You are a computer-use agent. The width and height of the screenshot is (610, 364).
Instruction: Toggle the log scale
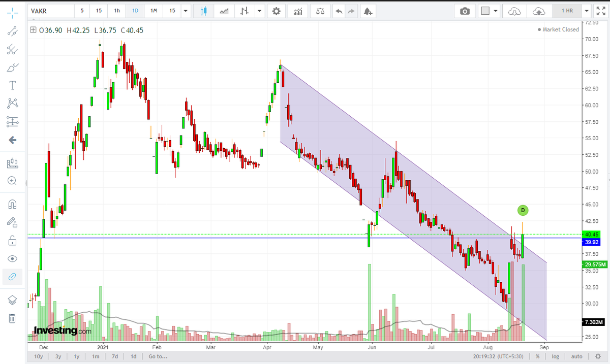[x=556, y=356]
